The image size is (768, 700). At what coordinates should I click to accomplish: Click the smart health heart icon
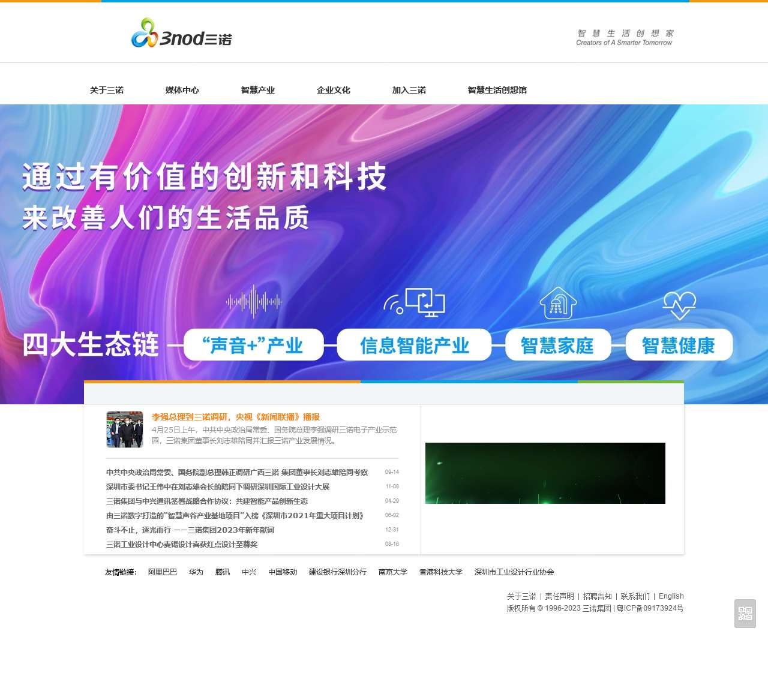pyautogui.click(x=679, y=305)
